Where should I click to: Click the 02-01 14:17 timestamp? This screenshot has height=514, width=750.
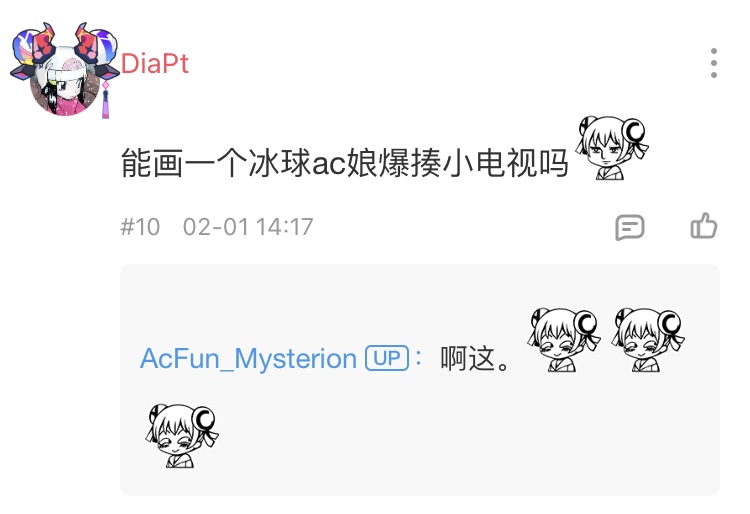pos(248,227)
